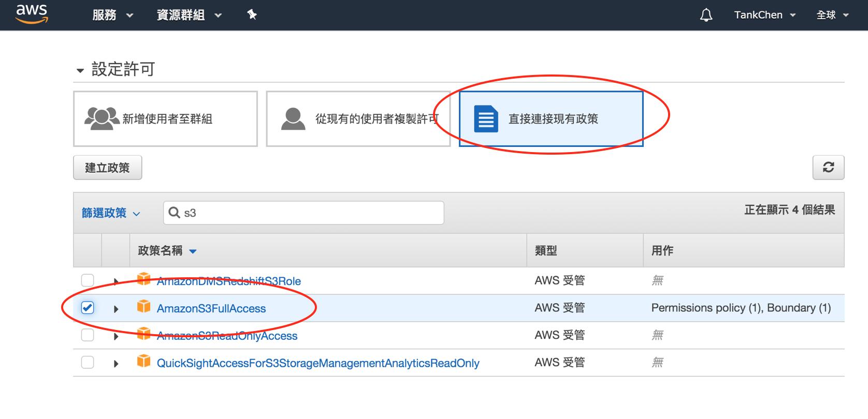The height and width of the screenshot is (419, 868).
Task: Click the blue policy document icon
Action: [486, 119]
